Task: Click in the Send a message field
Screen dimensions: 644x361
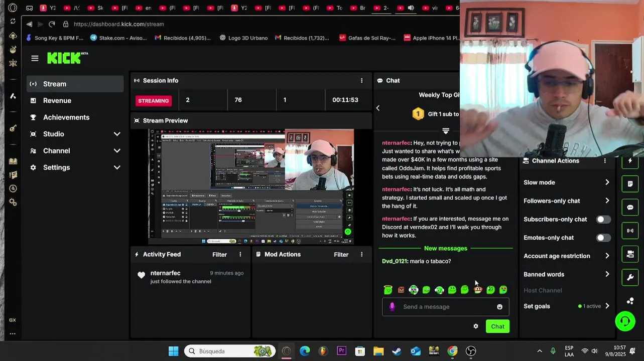Action: pos(446,307)
